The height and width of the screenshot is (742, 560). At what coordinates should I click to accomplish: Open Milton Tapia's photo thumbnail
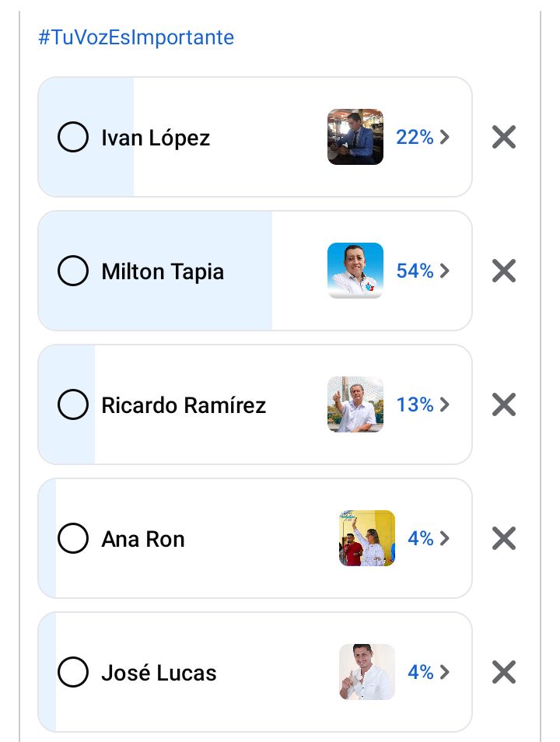[355, 271]
